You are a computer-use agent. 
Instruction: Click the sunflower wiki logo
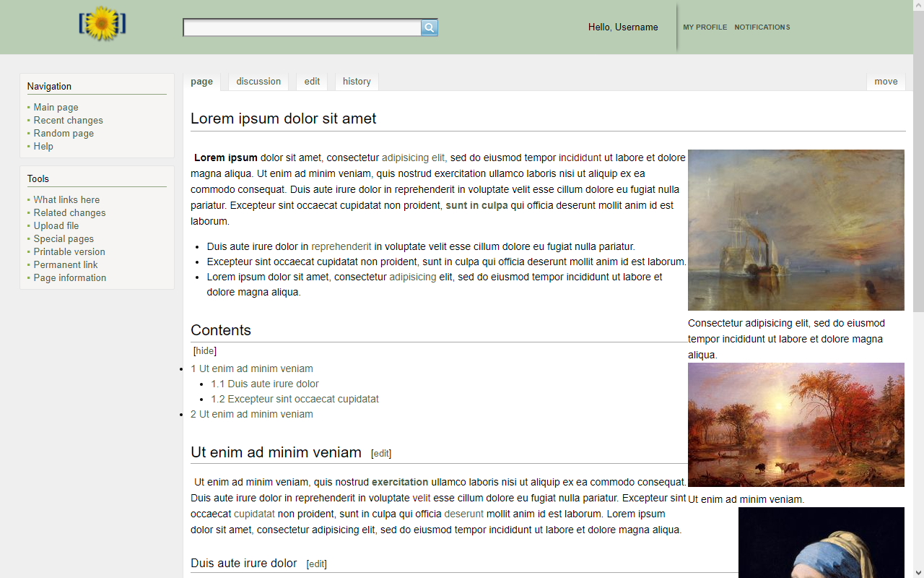(103, 24)
